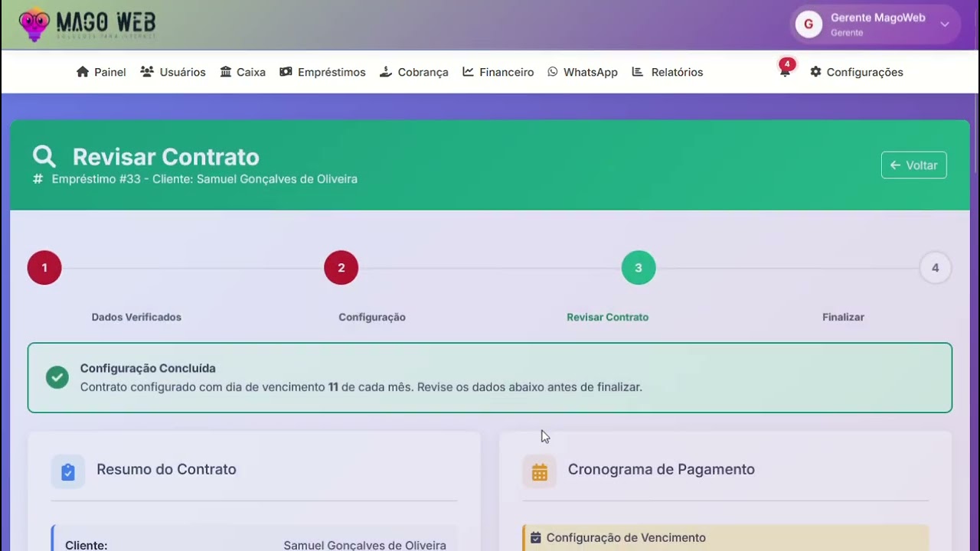Click the WhatsApp logo icon
This screenshot has height=551, width=980.
coord(553,72)
